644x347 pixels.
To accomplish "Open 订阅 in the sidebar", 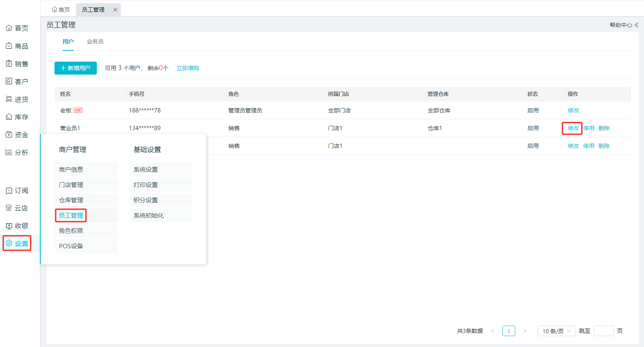I will click(17, 191).
